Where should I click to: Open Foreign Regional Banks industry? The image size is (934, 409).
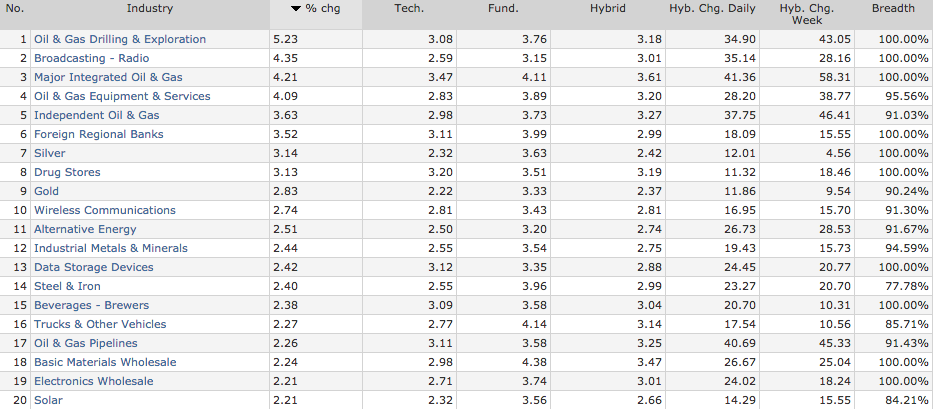98,135
